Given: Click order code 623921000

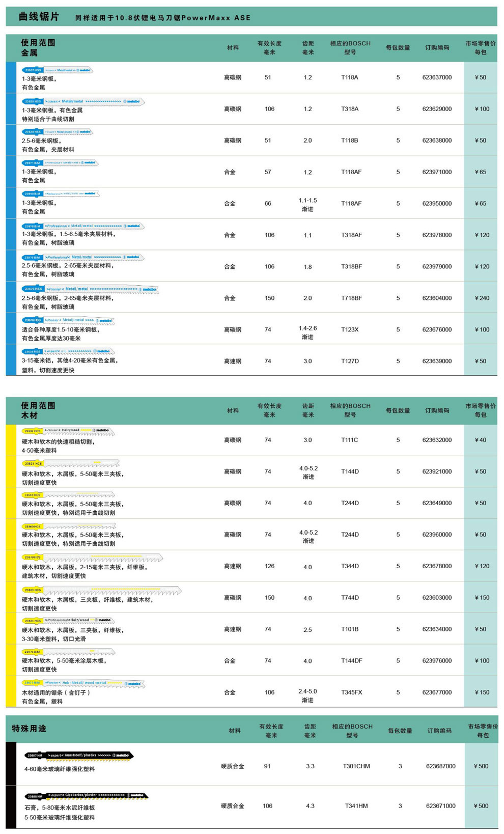Looking at the screenshot, I should [x=437, y=471].
